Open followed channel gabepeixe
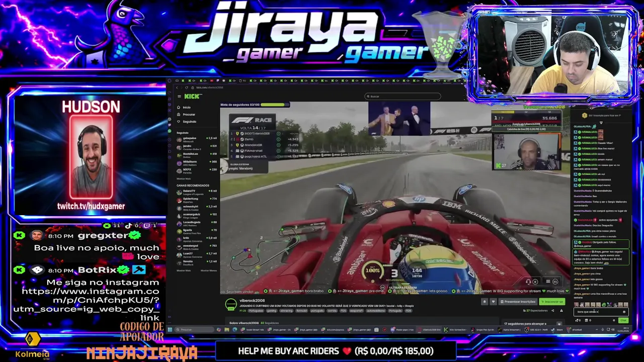The width and height of the screenshot is (644, 362). 197,140
